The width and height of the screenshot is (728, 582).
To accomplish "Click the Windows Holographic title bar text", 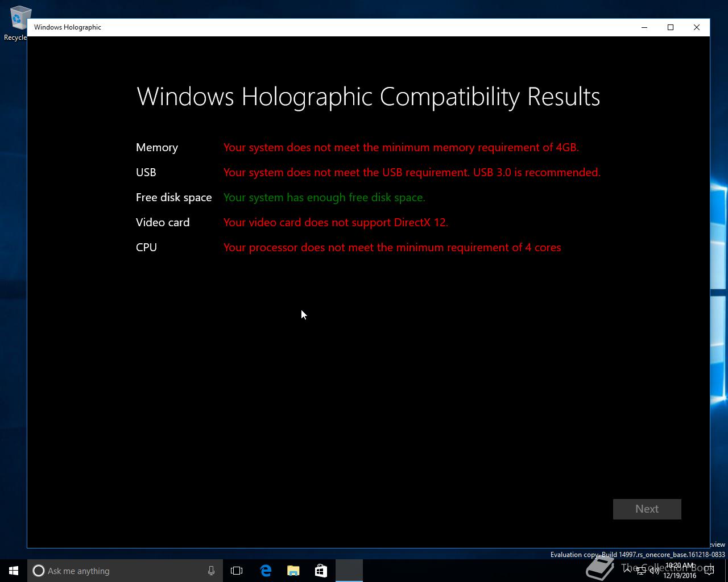I will 68,27.
